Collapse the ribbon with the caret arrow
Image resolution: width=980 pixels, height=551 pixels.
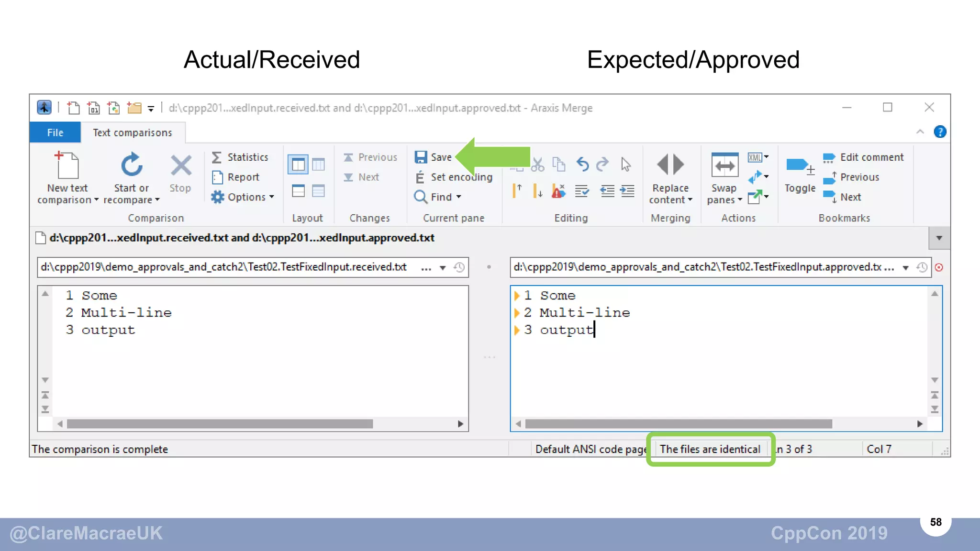920,132
